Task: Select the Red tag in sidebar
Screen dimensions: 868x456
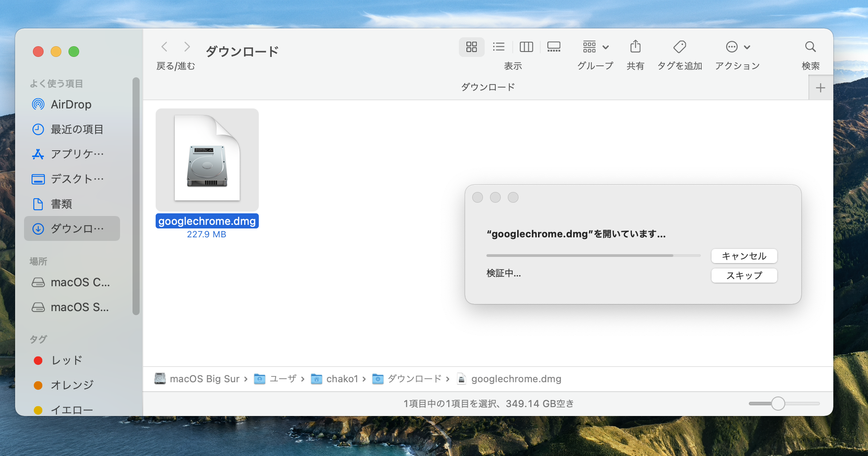Action: pyautogui.click(x=66, y=360)
